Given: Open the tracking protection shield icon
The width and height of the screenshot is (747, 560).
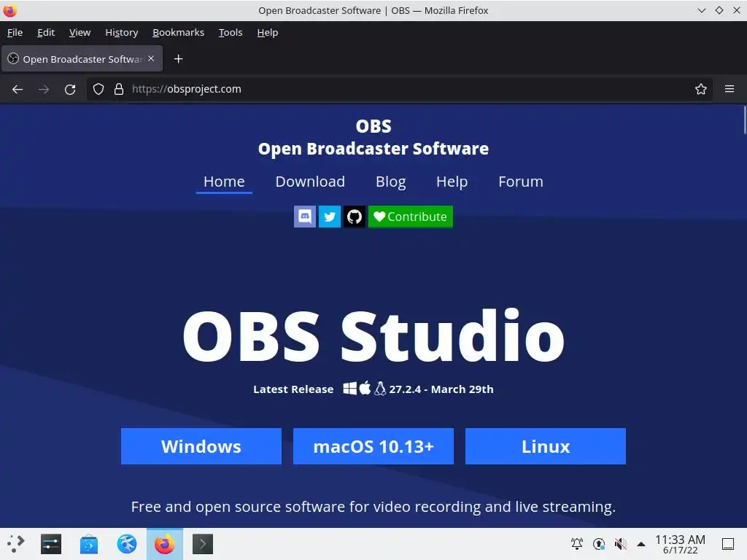Looking at the screenshot, I should coord(98,89).
